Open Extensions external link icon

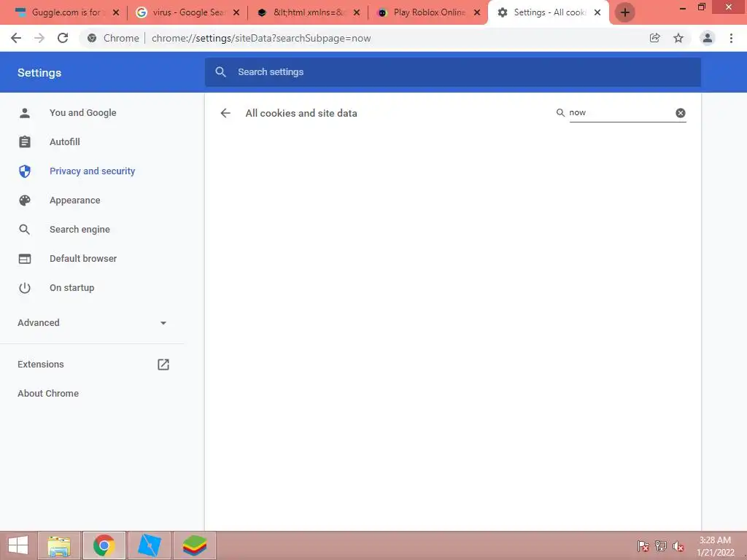[163, 365]
